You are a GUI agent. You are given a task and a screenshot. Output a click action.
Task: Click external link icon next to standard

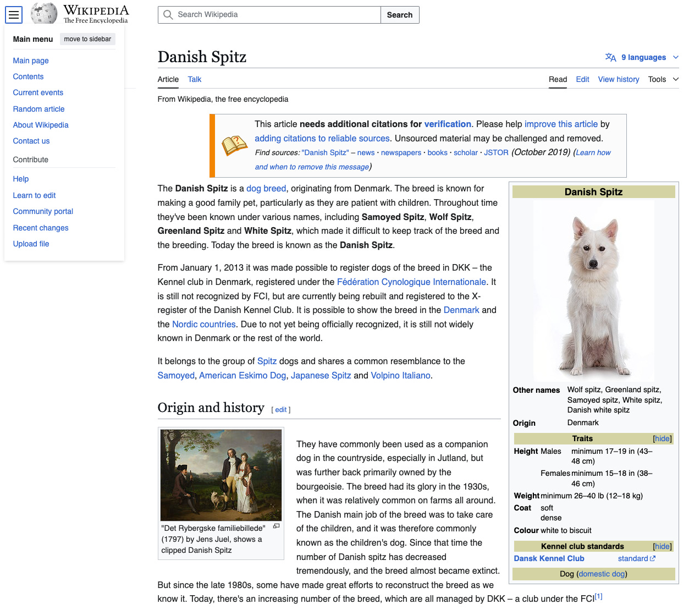point(653,558)
